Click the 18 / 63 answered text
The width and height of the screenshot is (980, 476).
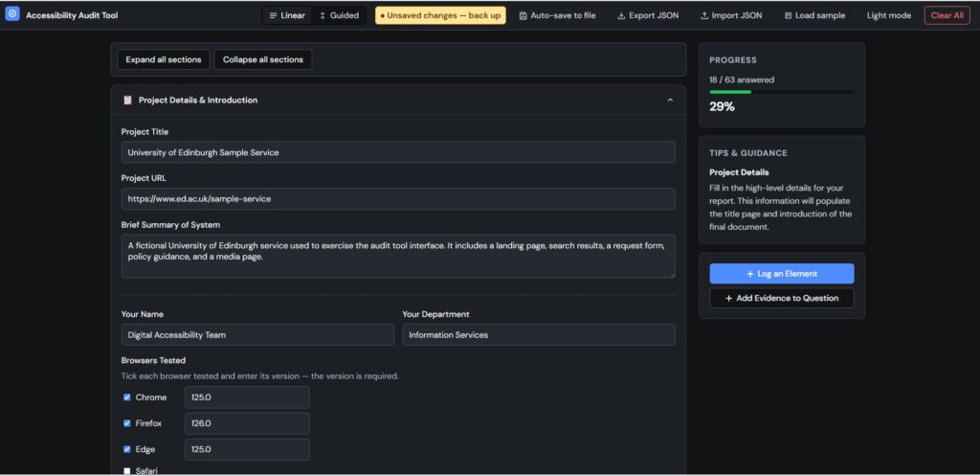(x=742, y=80)
